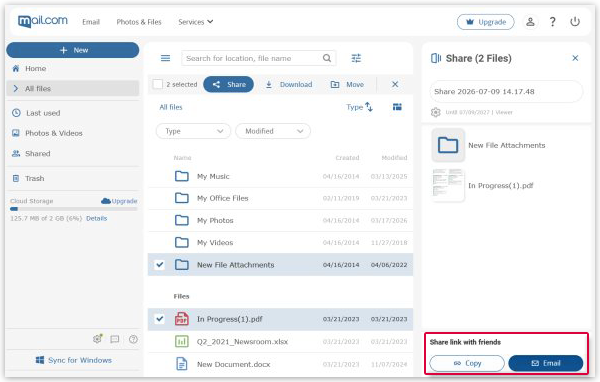Toggle sort direction arrows next to Type

click(x=369, y=107)
